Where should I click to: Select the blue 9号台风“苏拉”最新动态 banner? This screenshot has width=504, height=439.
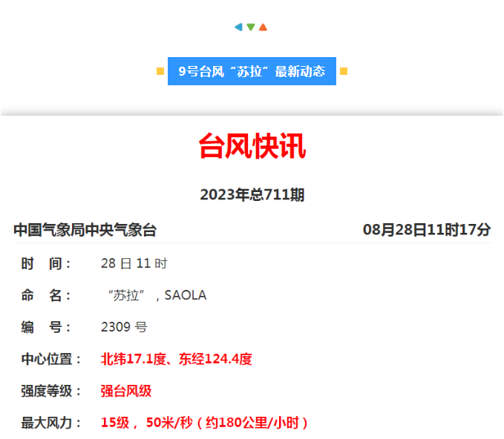pyautogui.click(x=252, y=71)
